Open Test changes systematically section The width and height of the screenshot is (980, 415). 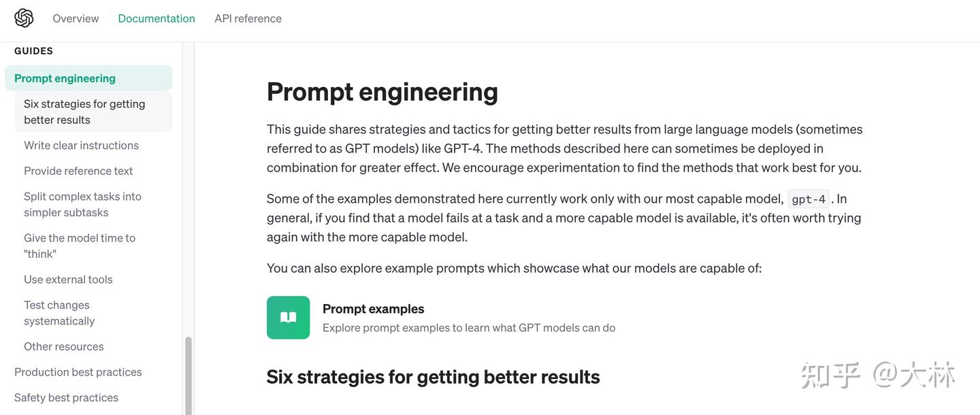(x=59, y=313)
